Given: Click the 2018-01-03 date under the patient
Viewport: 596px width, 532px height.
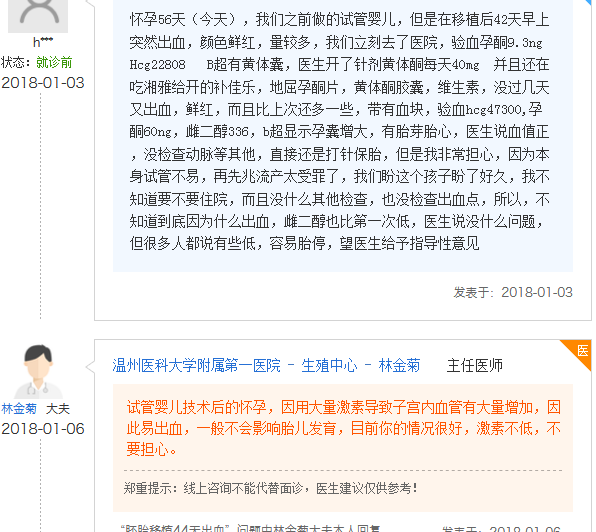Looking at the screenshot, I should (x=43, y=83).
